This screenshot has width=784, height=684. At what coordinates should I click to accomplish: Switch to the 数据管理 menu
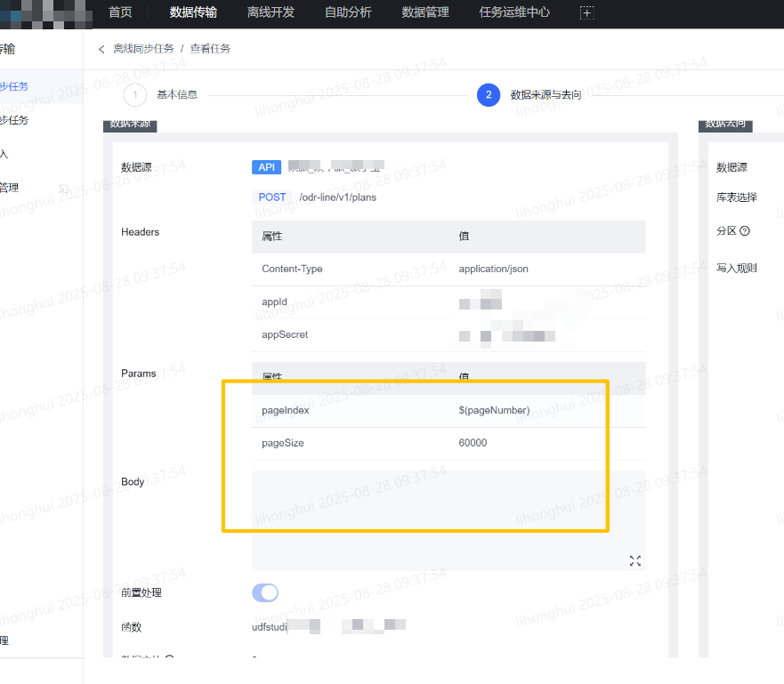425,12
